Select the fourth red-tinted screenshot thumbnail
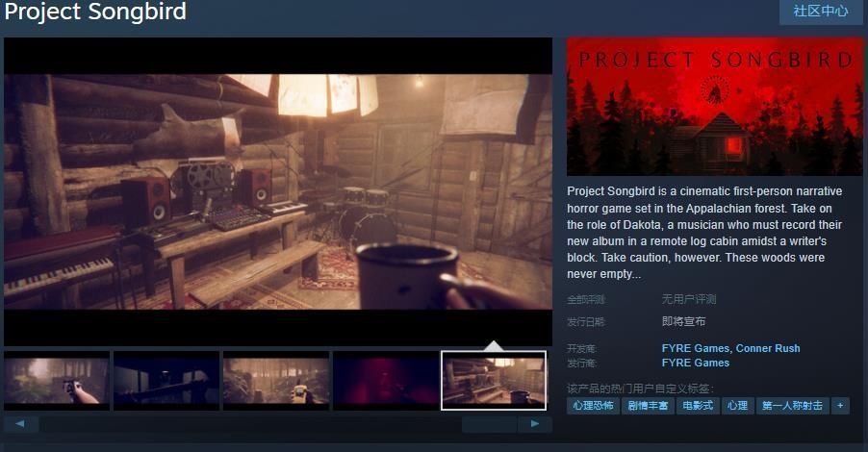The width and height of the screenshot is (868, 452). coord(386,381)
